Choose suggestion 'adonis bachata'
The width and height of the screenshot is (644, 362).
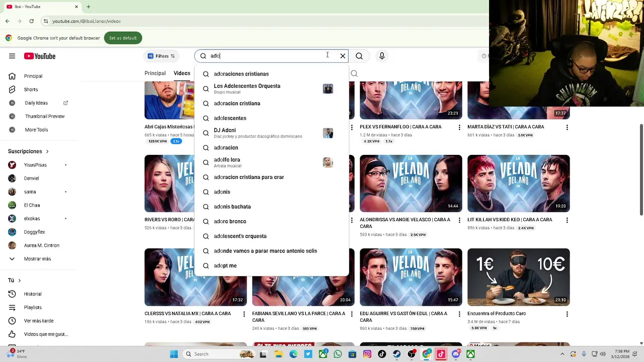click(x=272, y=207)
